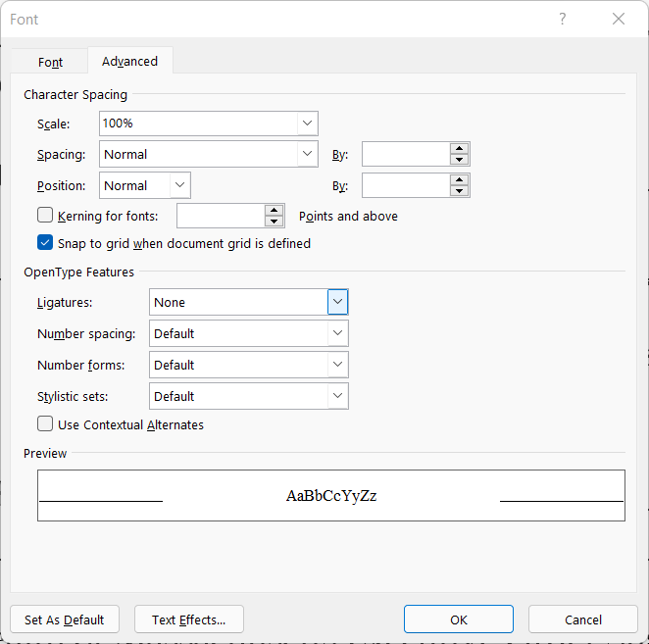649x644 pixels.
Task: Click the Scale value field
Action: click(x=199, y=124)
